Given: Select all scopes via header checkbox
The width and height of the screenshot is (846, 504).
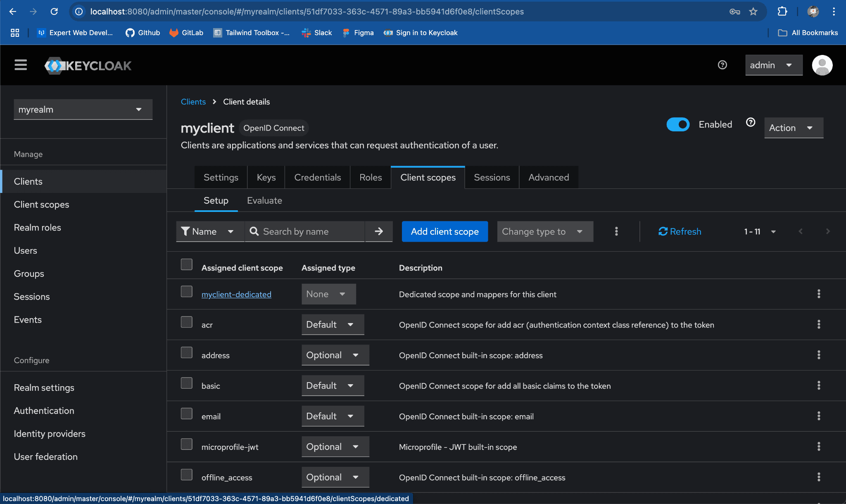Looking at the screenshot, I should pos(187,265).
